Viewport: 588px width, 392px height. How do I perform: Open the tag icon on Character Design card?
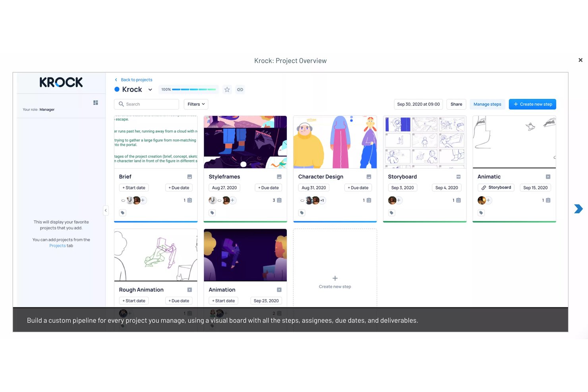pyautogui.click(x=302, y=213)
